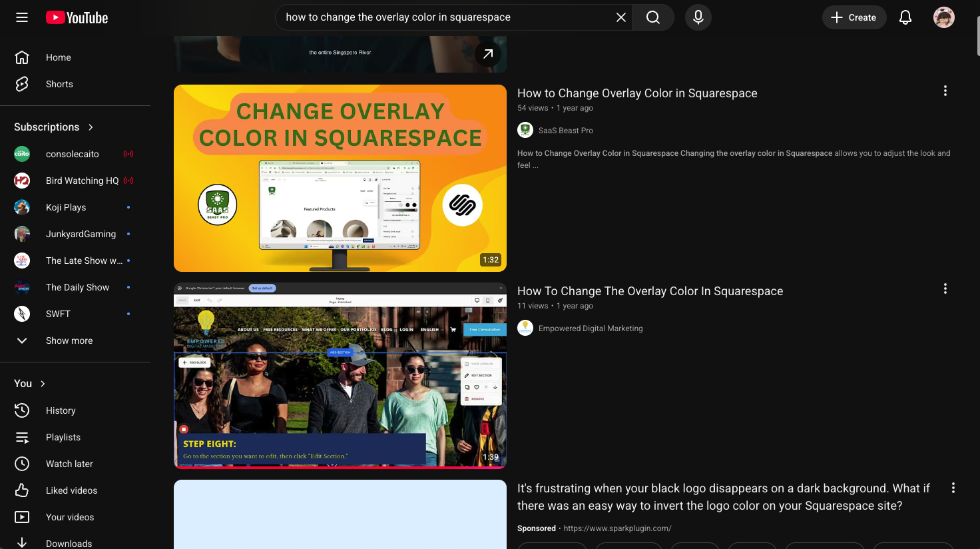Image resolution: width=980 pixels, height=549 pixels.
Task: Open your Downloads
Action: 69,544
